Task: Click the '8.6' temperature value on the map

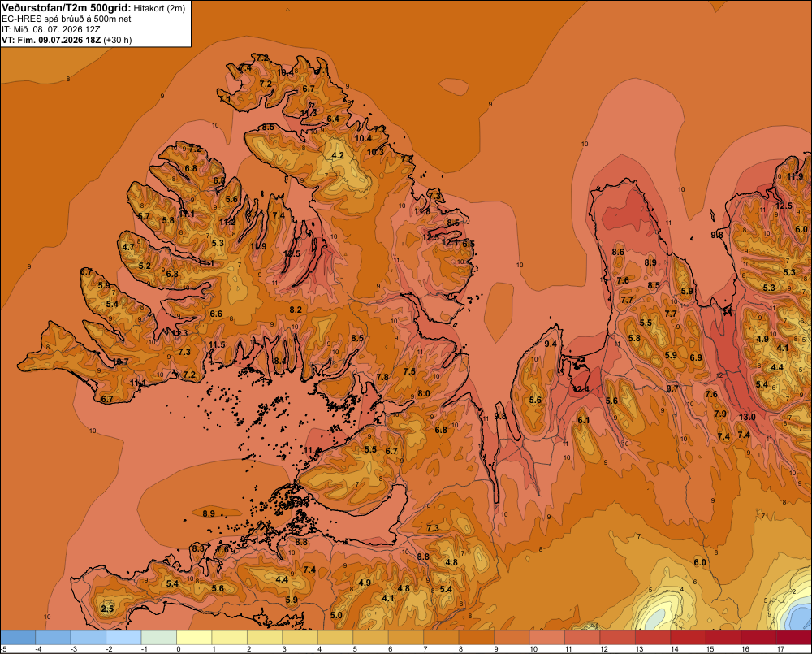Action: pos(618,252)
